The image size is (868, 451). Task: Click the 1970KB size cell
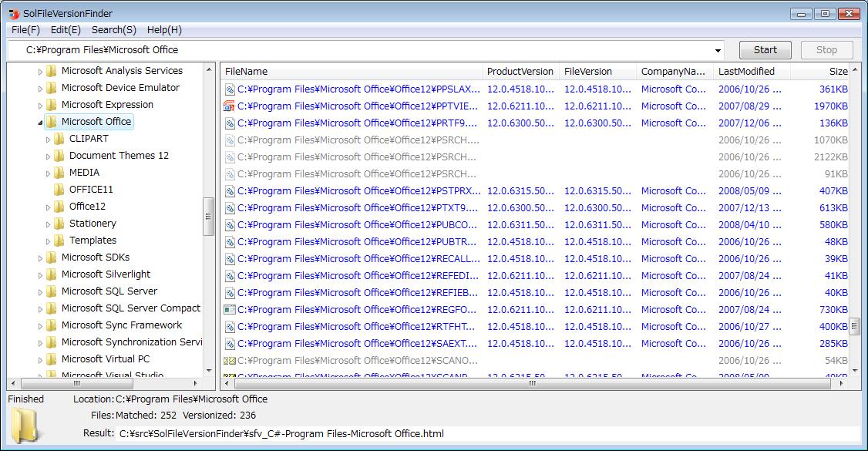830,106
